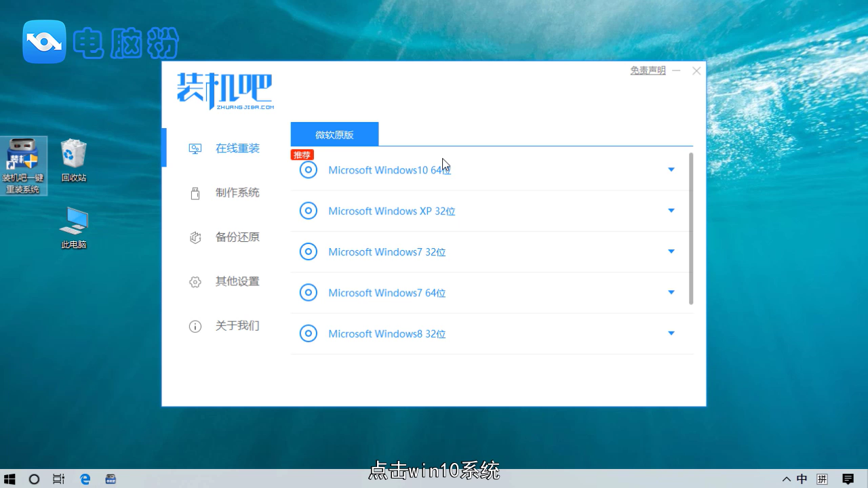Expand the Windows7 32位 dropdown arrow
Image resolution: width=868 pixels, height=488 pixels.
pos(671,251)
